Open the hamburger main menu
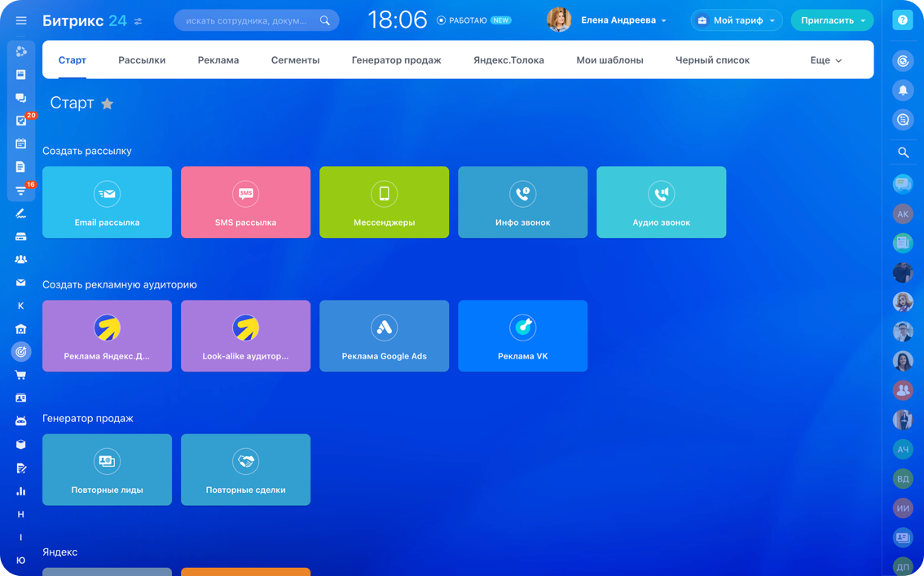This screenshot has height=576, width=924. [21, 20]
